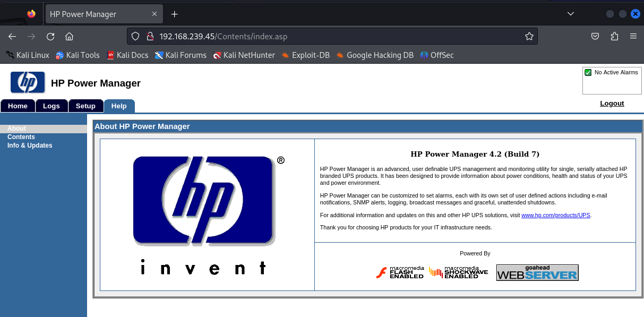Go back with the back arrow
Viewport: 644px width, 317px height.
(12, 37)
